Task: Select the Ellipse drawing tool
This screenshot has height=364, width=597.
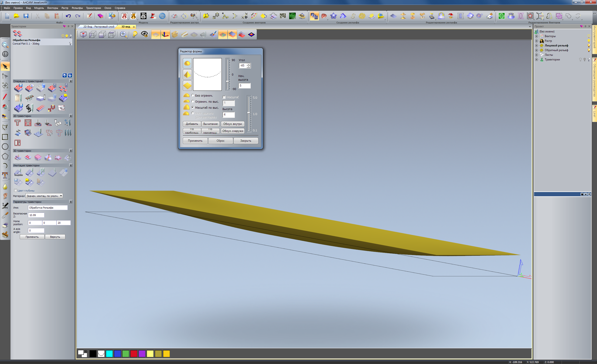Action: point(5,147)
